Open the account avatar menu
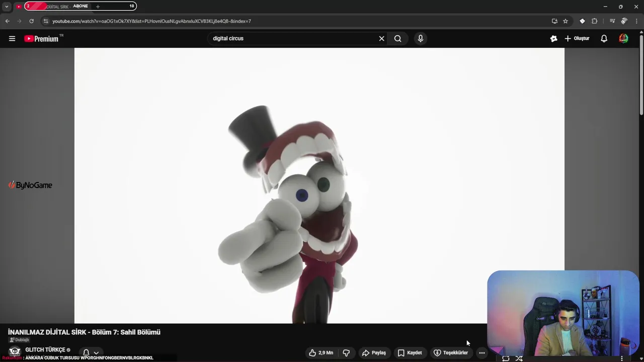 coord(623,39)
